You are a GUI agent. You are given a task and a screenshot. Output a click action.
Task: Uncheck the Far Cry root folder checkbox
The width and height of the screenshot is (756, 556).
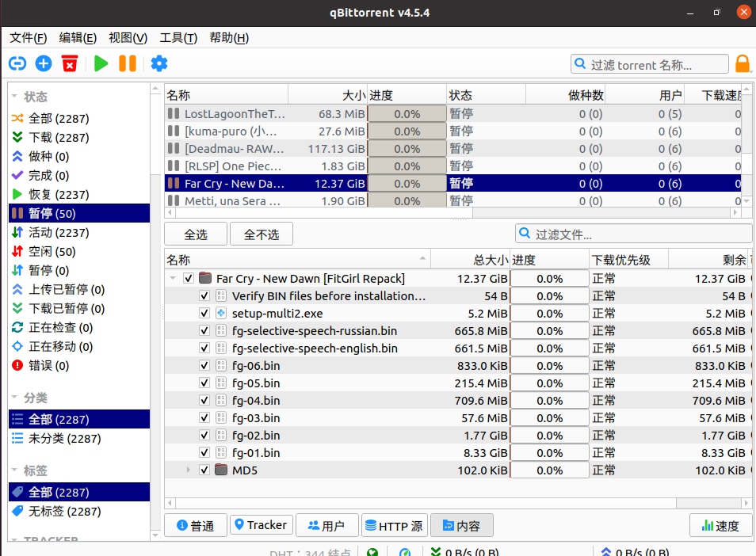click(x=189, y=278)
